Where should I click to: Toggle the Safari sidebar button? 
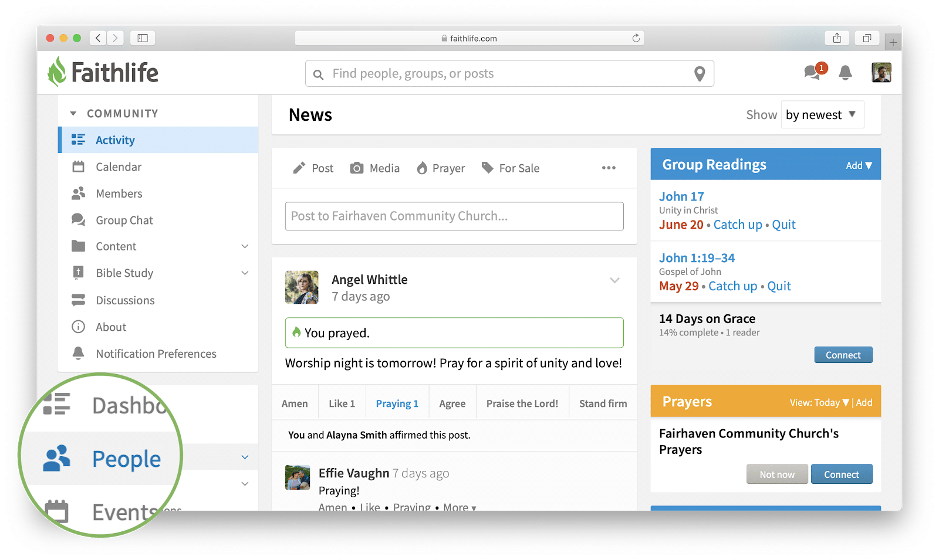[143, 38]
